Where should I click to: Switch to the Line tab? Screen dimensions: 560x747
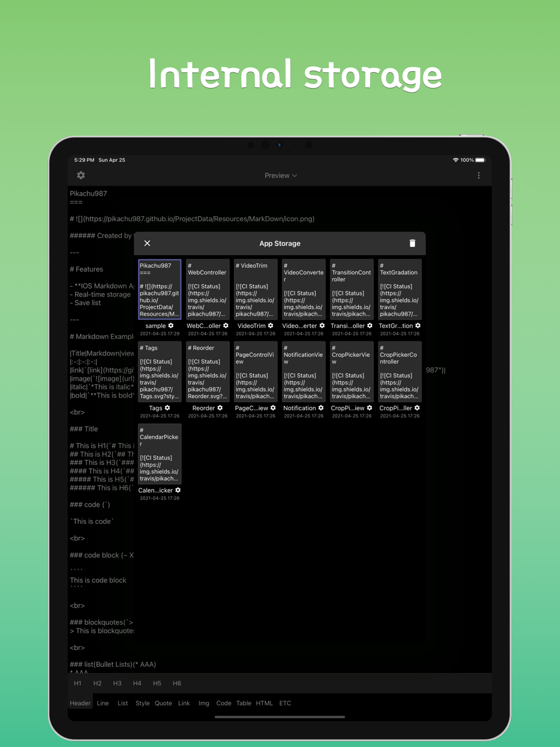click(103, 703)
